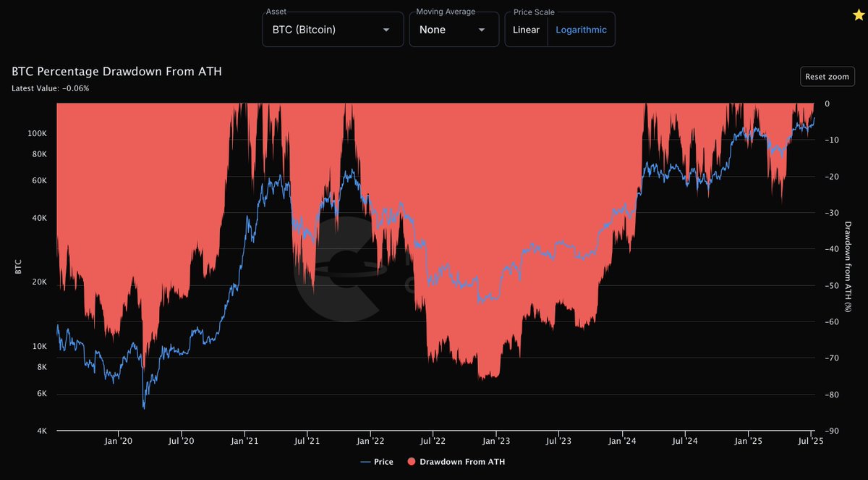Click the 80K price axis label
The width and height of the screenshot is (868, 480).
pyautogui.click(x=39, y=155)
